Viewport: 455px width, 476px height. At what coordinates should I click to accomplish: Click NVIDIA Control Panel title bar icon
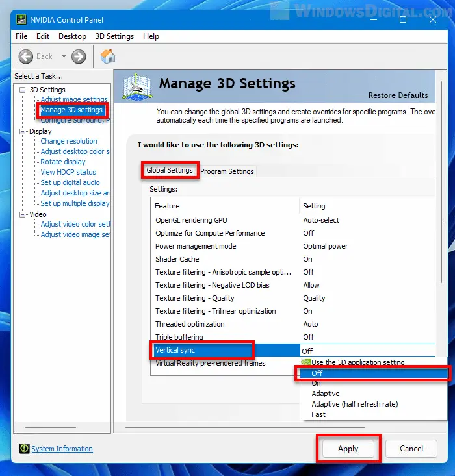click(20, 20)
